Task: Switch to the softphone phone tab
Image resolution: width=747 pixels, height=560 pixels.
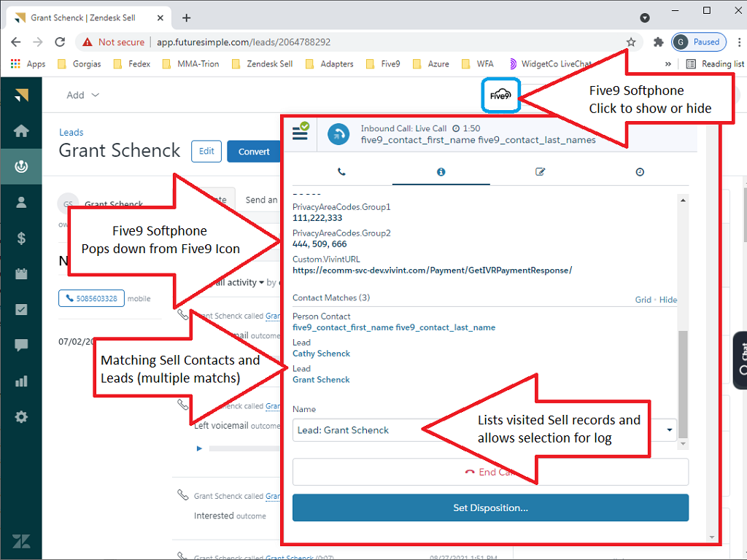Action: tap(341, 172)
